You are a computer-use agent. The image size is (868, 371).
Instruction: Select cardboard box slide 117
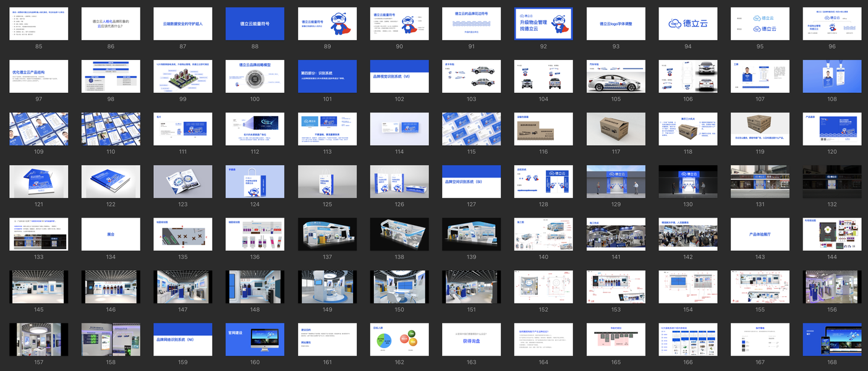[x=616, y=129]
